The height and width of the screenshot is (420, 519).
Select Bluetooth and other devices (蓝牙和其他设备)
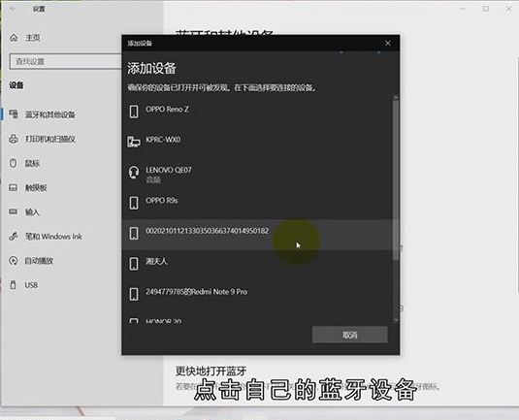49,114
